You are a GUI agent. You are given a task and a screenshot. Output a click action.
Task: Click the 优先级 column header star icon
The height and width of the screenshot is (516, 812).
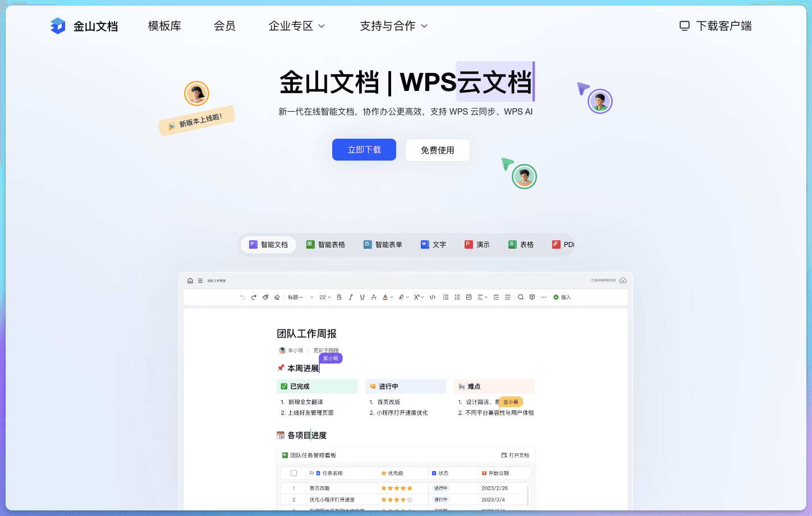pyautogui.click(x=384, y=473)
